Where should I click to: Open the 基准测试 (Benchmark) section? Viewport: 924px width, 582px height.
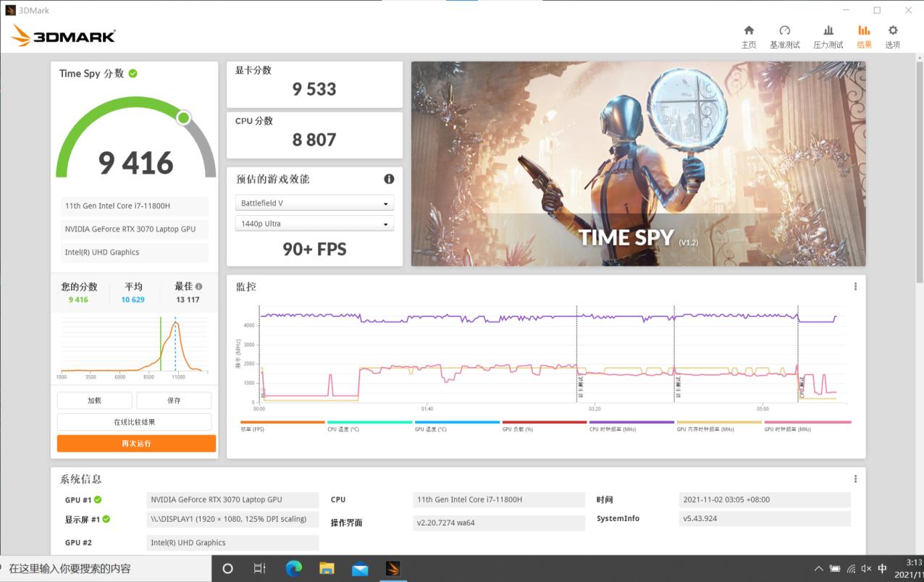coord(785,35)
